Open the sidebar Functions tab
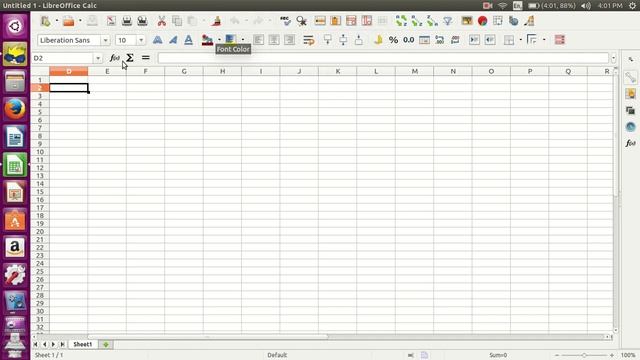This screenshot has height=360, width=640. point(631,143)
